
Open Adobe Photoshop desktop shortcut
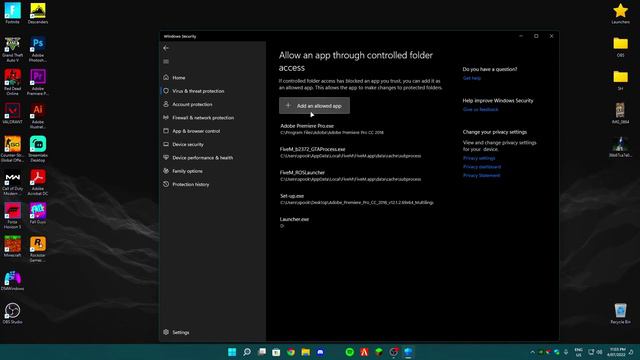click(x=38, y=49)
